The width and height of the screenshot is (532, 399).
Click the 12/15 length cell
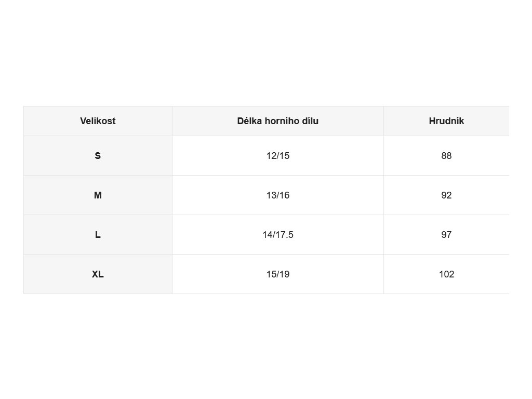278,156
